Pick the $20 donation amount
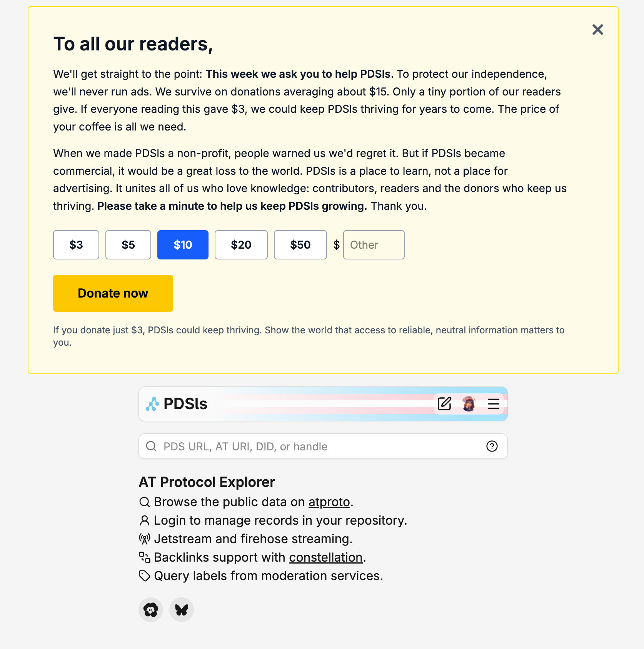Screen dimensions: 644x649 point(241,245)
